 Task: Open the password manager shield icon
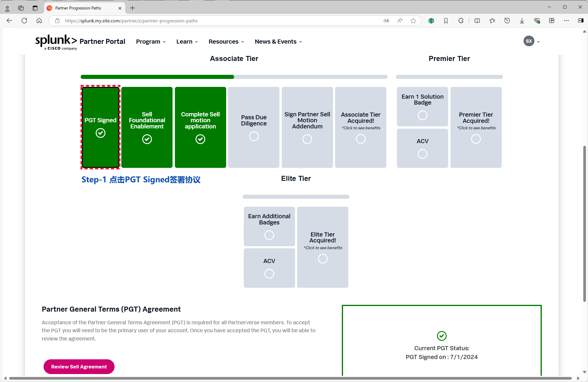(431, 21)
